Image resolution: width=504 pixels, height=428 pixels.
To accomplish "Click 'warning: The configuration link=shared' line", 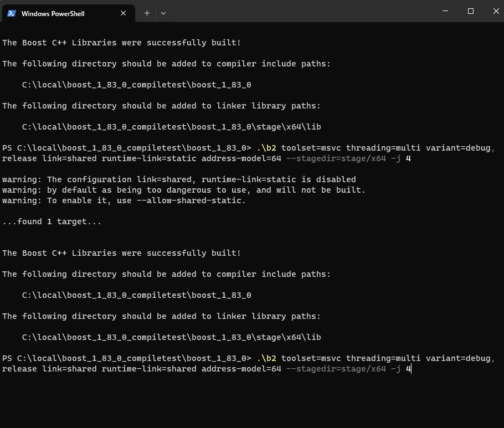I will [179, 179].
